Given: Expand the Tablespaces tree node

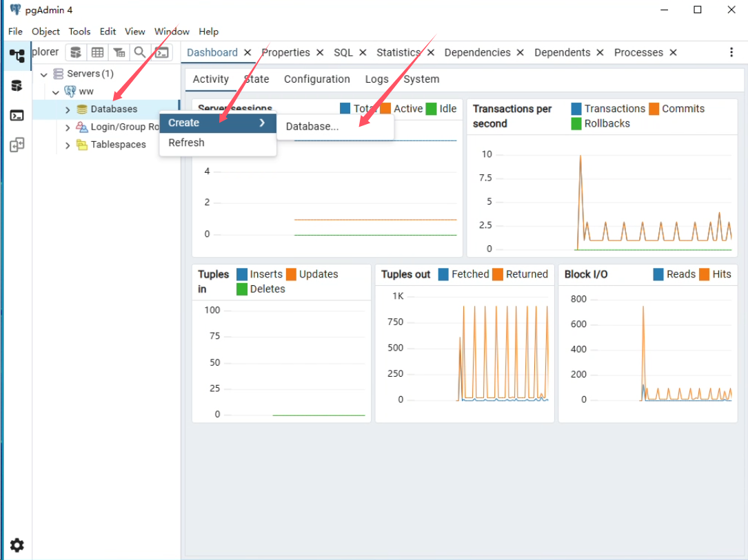Looking at the screenshot, I should point(68,145).
